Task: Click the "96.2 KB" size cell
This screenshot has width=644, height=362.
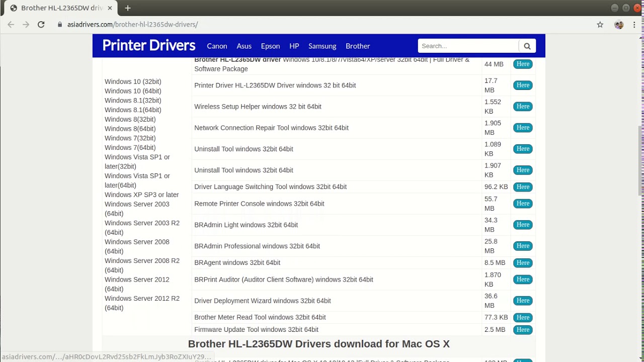Action: click(x=496, y=187)
